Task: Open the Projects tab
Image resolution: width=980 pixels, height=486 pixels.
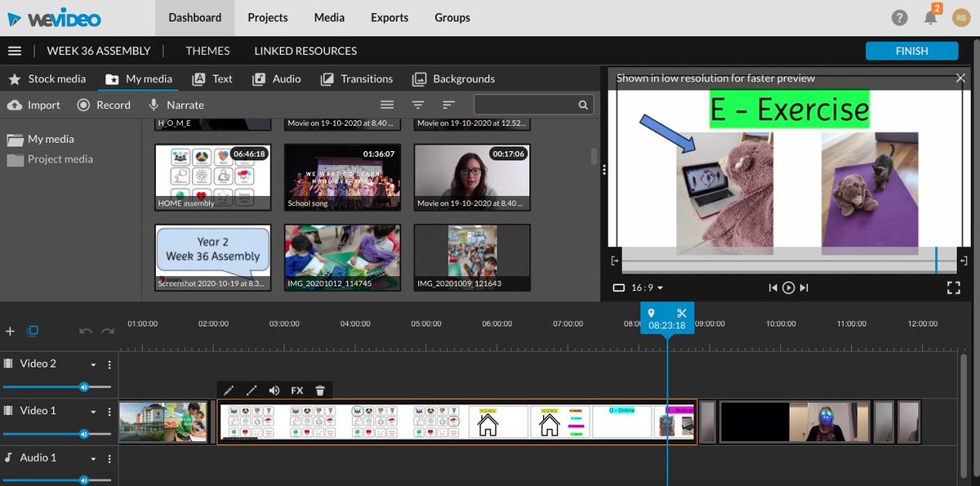Action: (x=268, y=17)
